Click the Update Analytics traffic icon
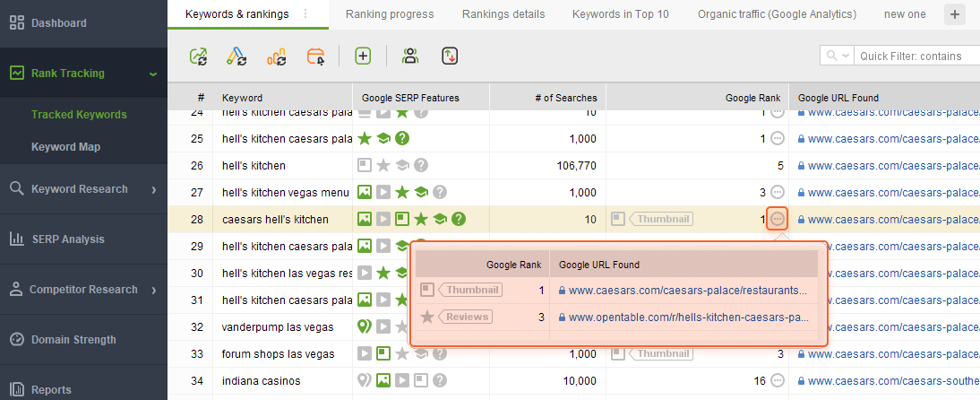Viewport: 980px width, 400px height. tap(277, 57)
